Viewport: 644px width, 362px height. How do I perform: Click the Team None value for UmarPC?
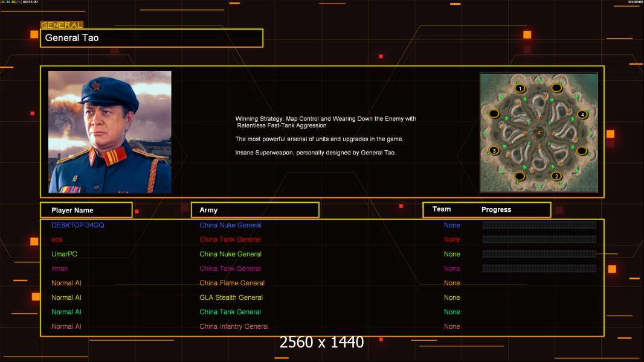coord(452,254)
